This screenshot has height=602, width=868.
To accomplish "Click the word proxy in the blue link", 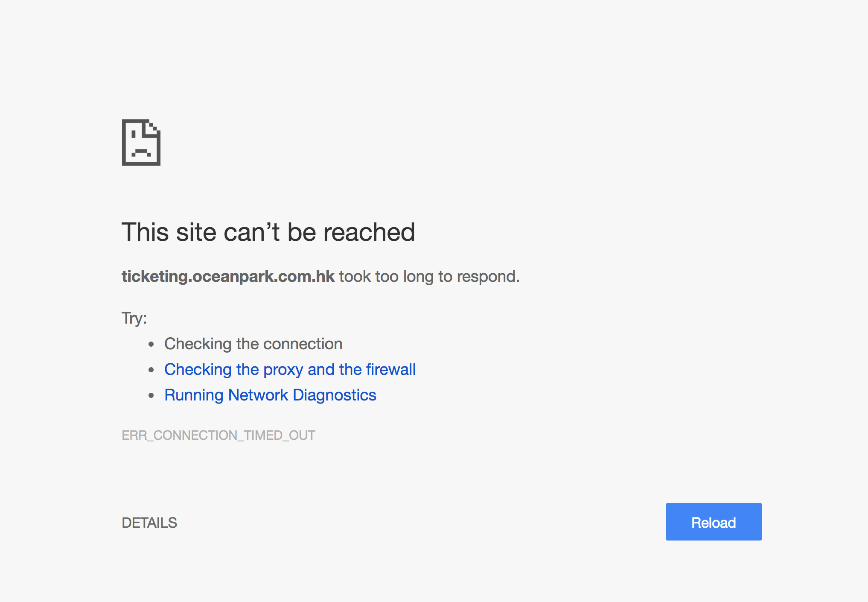I will pos(283,370).
